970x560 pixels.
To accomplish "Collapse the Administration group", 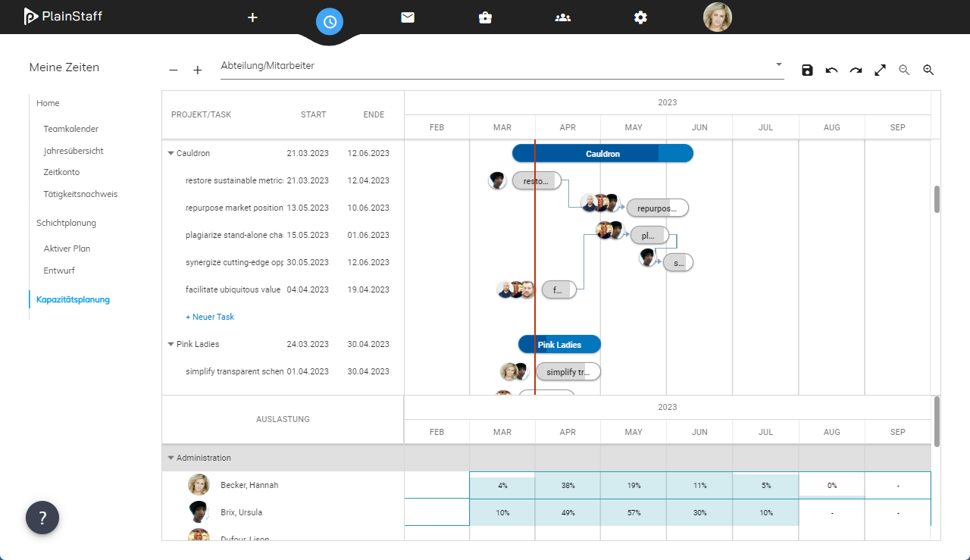I will [171, 458].
